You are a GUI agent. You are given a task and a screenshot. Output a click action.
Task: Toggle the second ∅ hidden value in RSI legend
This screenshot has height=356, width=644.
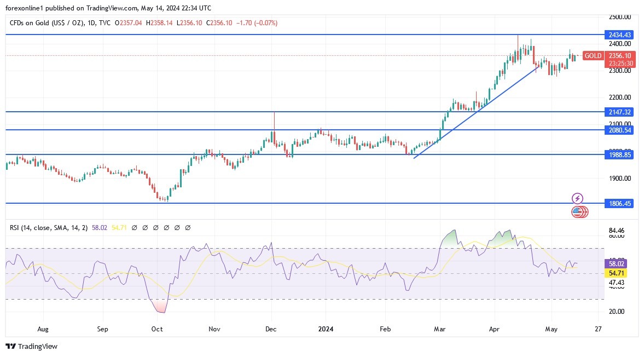(146, 227)
